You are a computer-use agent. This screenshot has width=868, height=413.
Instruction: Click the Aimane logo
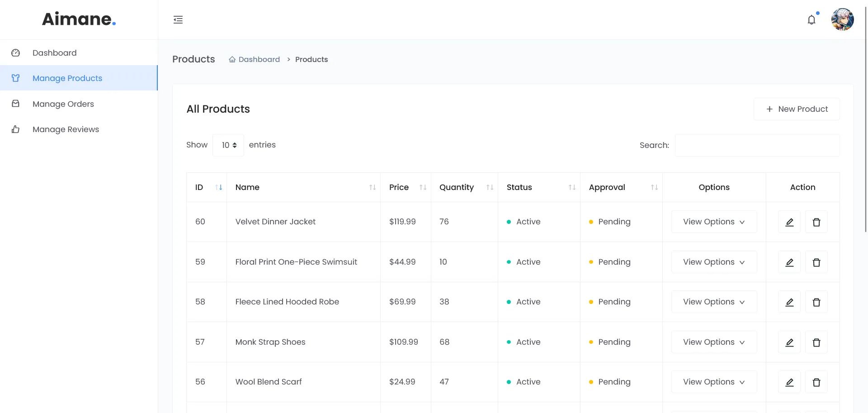point(79,19)
